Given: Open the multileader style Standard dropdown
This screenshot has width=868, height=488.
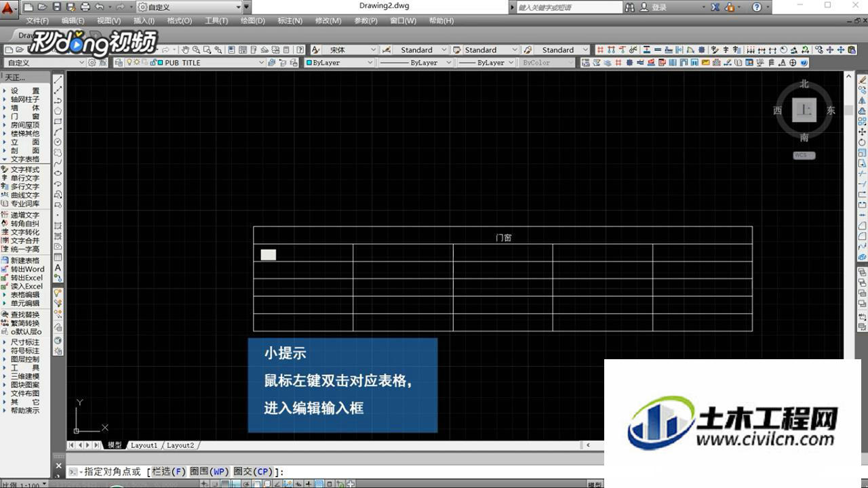Looking at the screenshot, I should 562,49.
